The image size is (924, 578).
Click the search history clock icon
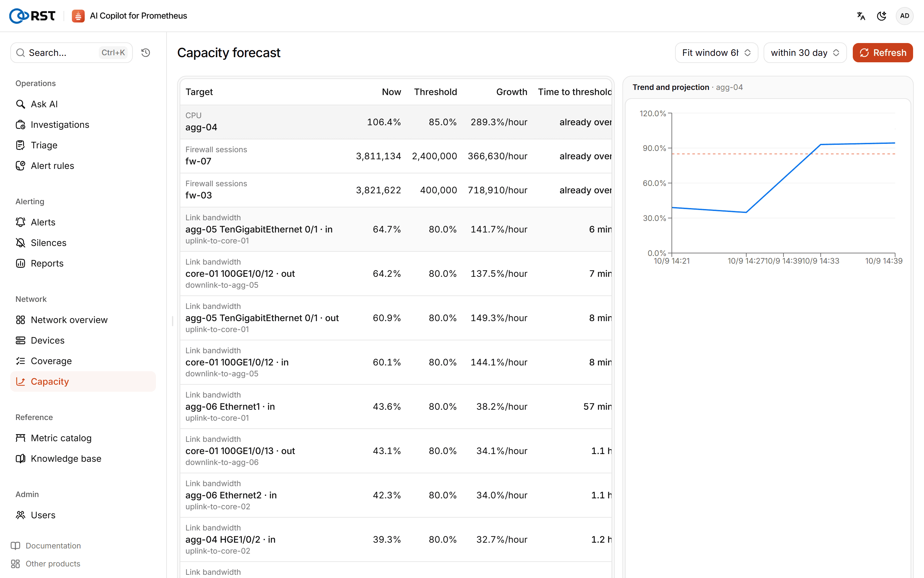pyautogui.click(x=145, y=53)
